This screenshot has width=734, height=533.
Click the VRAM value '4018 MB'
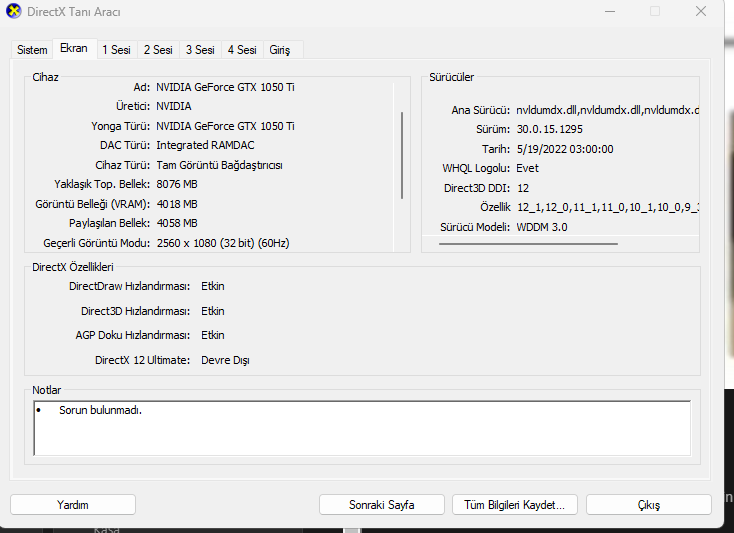[x=177, y=204]
